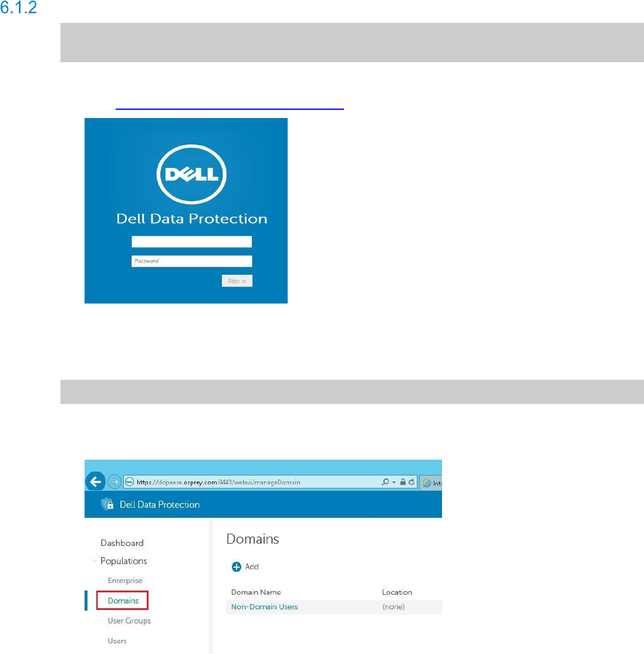This screenshot has height=654, width=644.
Task: Click the 6.1.2 section number
Action: [18, 8]
